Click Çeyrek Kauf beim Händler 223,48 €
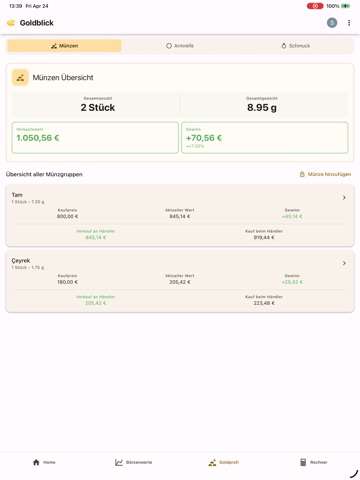The height and width of the screenshot is (480, 360). pyautogui.click(x=264, y=303)
